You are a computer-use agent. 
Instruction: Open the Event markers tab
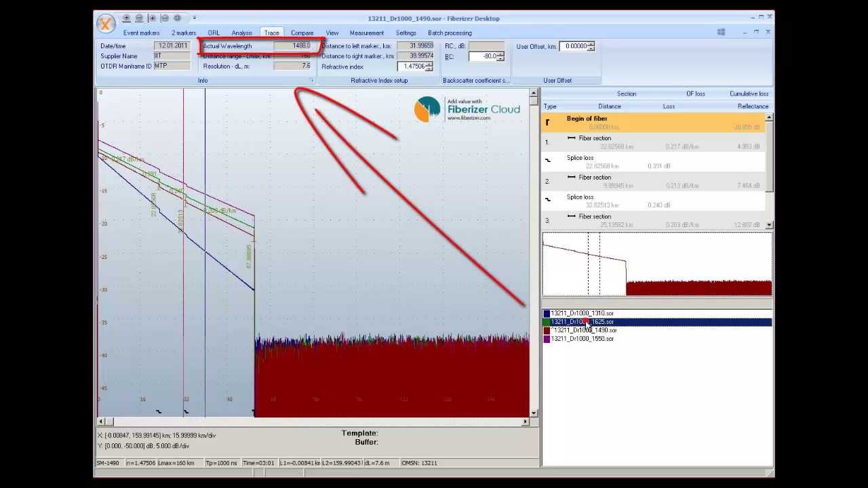[142, 33]
